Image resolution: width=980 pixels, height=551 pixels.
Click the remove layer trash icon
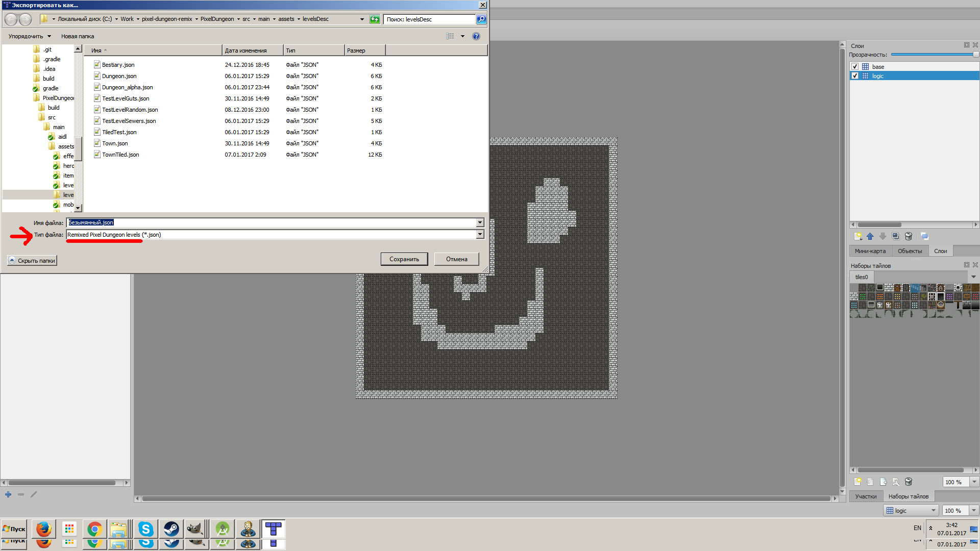coord(909,236)
